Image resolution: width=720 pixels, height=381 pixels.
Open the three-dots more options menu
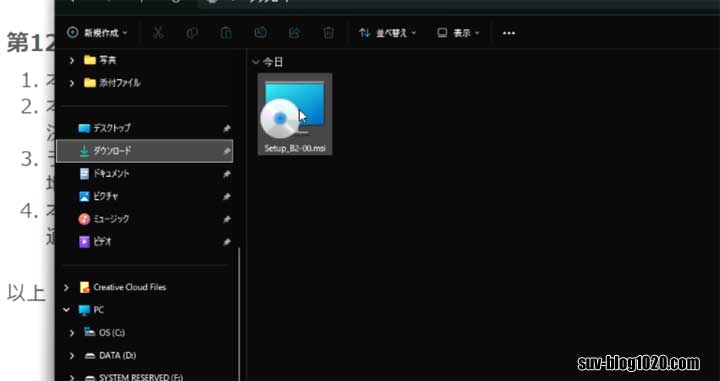click(x=509, y=33)
